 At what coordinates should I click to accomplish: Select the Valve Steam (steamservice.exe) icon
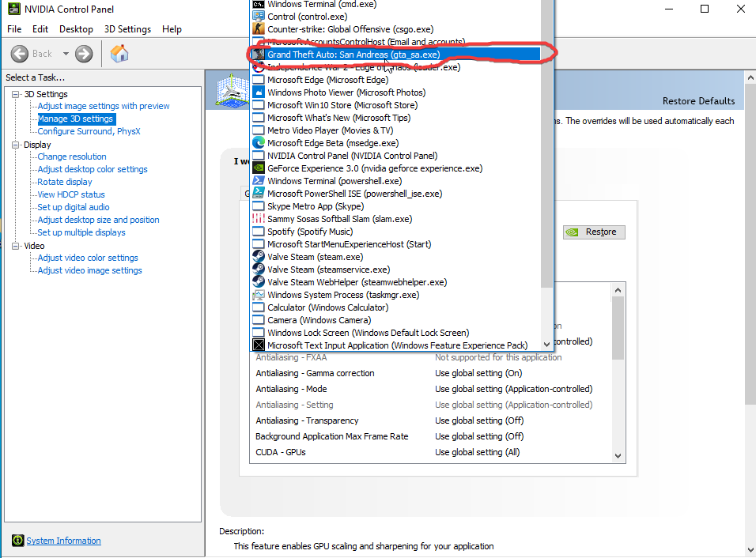(x=259, y=270)
